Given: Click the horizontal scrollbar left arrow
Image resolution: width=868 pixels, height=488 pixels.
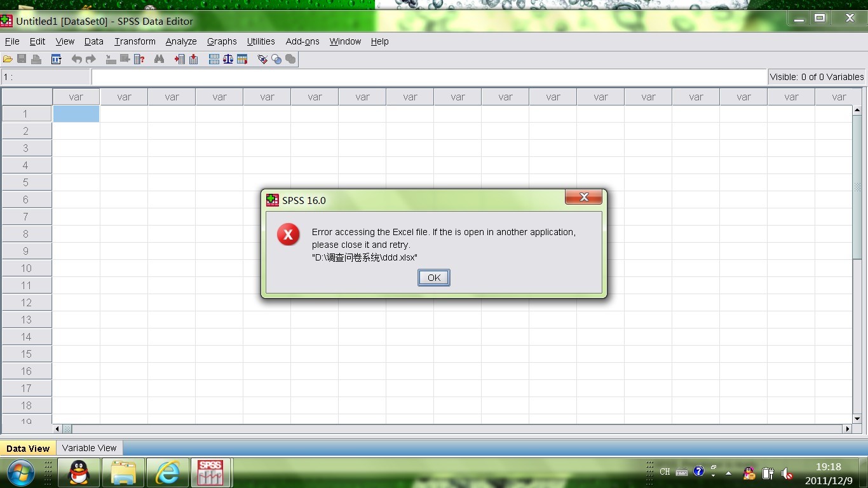Looking at the screenshot, I should pos(57,429).
